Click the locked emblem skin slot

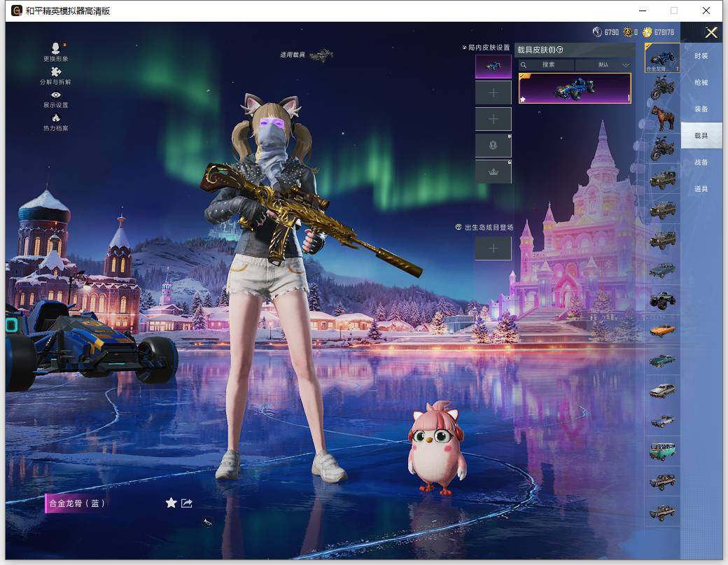pos(493,146)
